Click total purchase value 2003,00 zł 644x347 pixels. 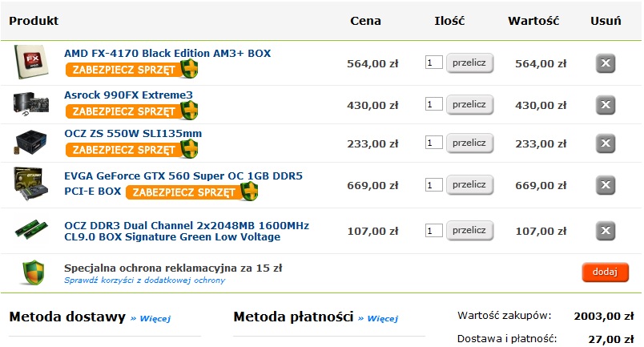[x=604, y=317]
